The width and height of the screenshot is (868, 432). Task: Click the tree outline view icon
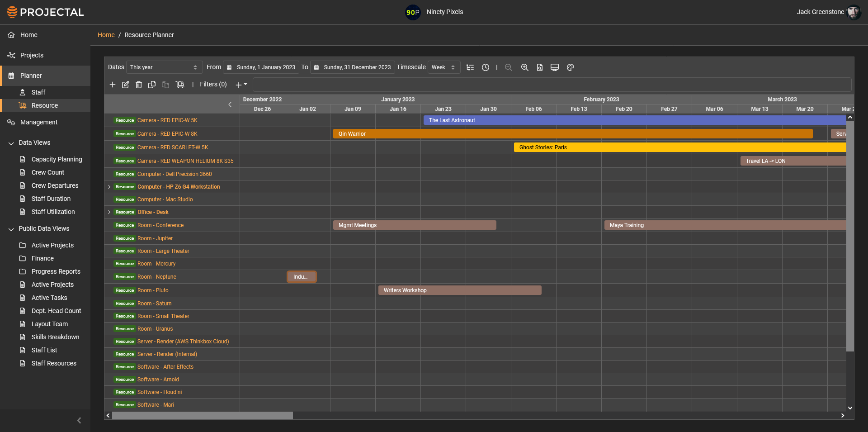click(x=470, y=67)
